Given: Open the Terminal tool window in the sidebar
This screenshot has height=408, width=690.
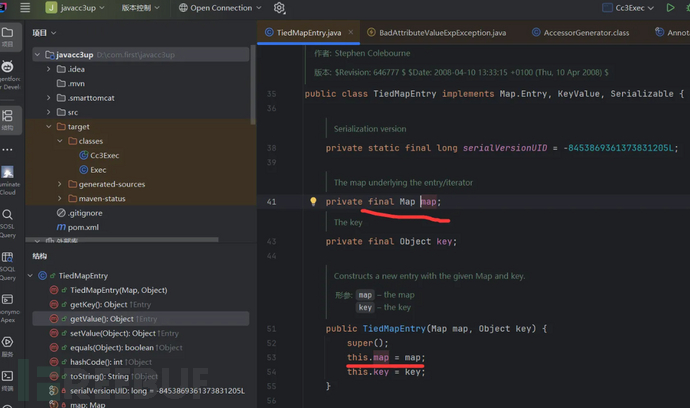Looking at the screenshot, I should pos(8,375).
